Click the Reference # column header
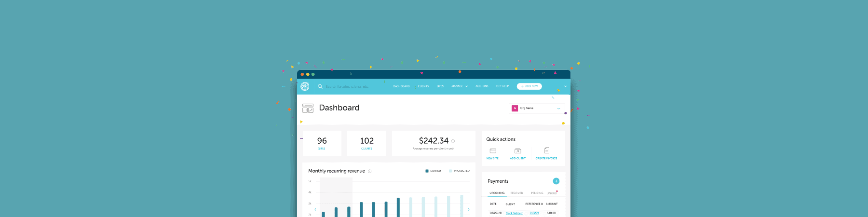Screen dimensions: 868x217 534,204
